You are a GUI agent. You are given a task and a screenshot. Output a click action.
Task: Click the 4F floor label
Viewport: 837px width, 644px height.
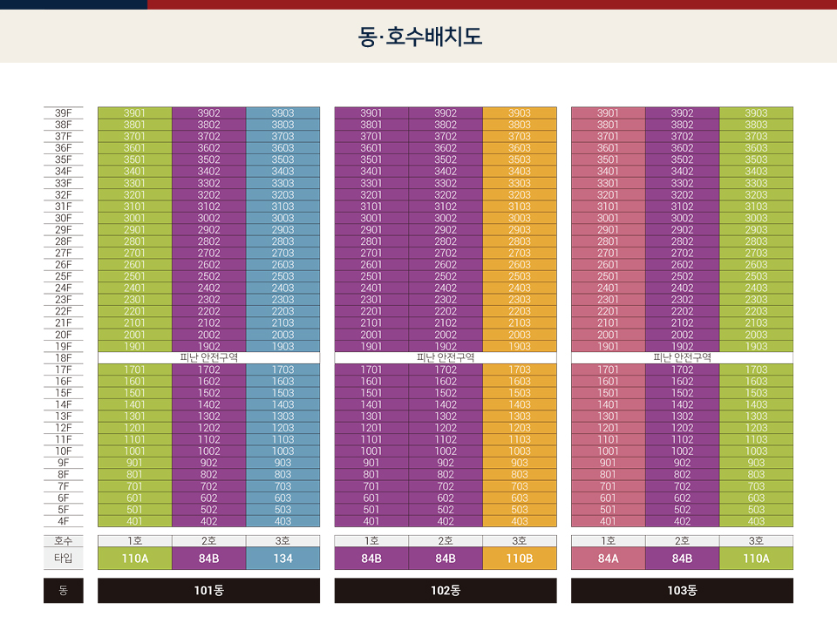click(63, 521)
